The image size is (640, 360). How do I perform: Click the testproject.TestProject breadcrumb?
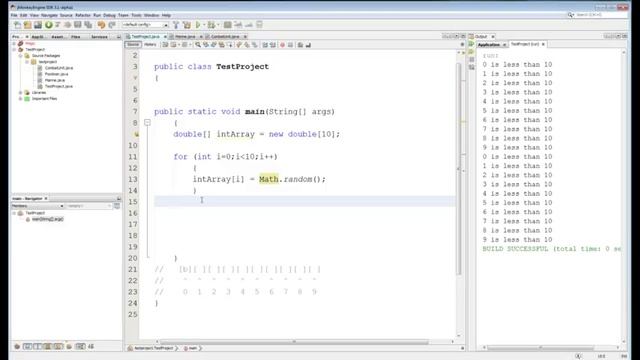pyautogui.click(x=153, y=348)
